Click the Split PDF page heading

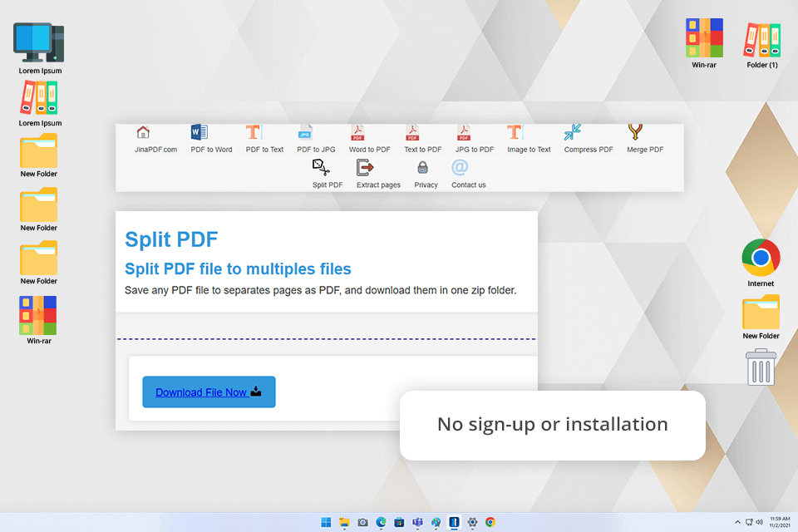171,239
